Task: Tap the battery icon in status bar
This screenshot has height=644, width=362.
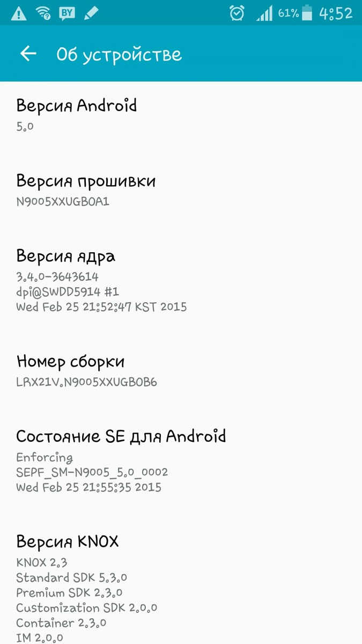Action: point(307,13)
